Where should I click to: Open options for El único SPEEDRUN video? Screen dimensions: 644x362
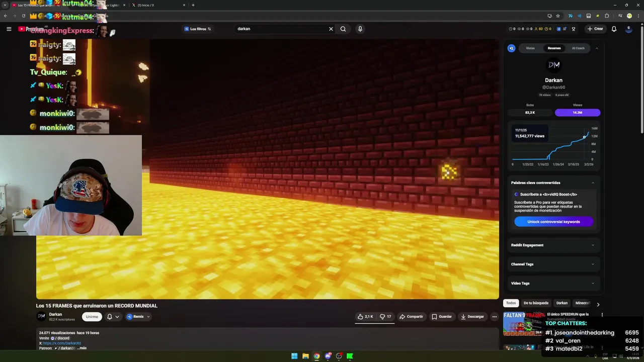(x=602, y=315)
